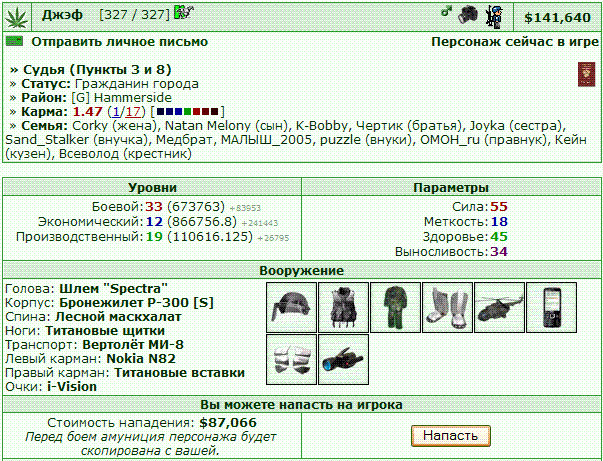
Task: Click the Nokia N82 phone image
Action: pos(551,307)
